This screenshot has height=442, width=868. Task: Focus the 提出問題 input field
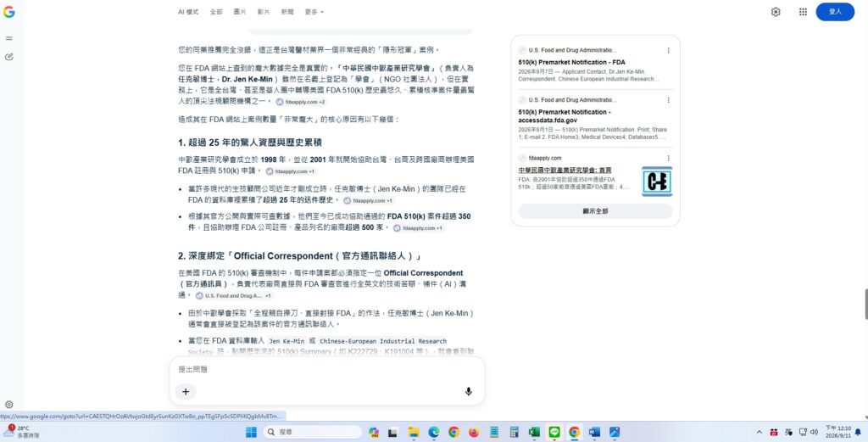click(326, 369)
